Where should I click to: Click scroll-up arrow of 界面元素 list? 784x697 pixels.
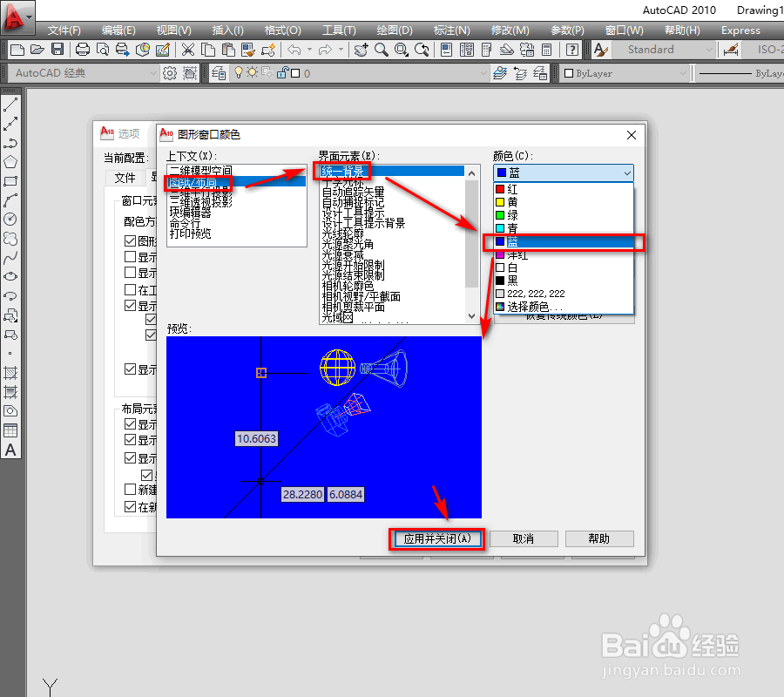coord(471,173)
